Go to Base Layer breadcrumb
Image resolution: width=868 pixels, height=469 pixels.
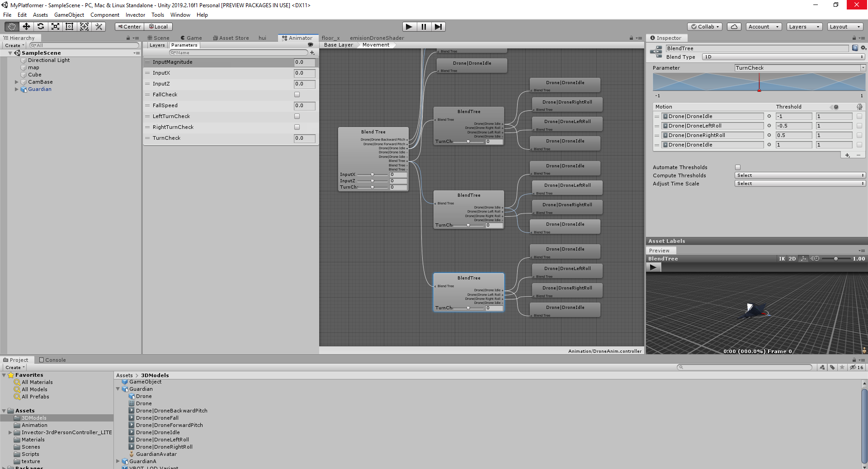coord(339,45)
